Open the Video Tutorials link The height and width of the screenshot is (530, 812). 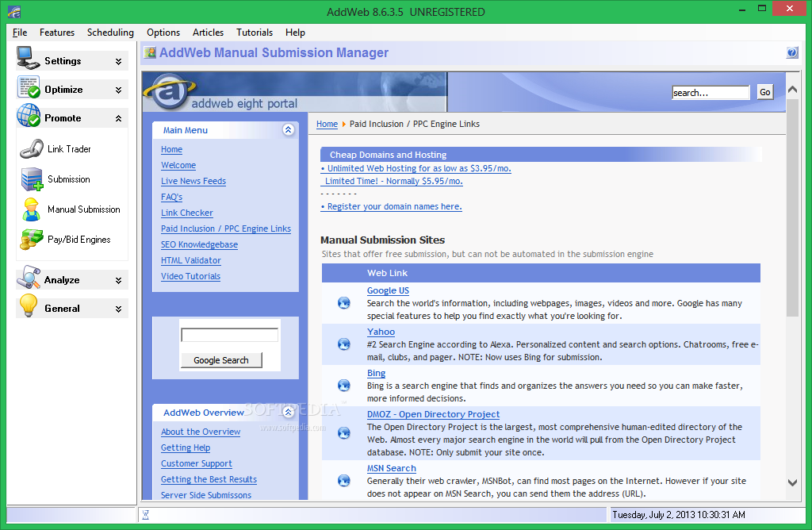point(190,276)
